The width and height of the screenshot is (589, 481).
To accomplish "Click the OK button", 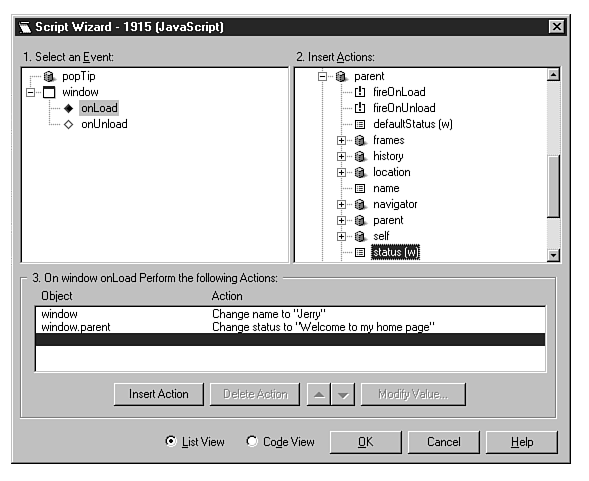I will [x=365, y=442].
